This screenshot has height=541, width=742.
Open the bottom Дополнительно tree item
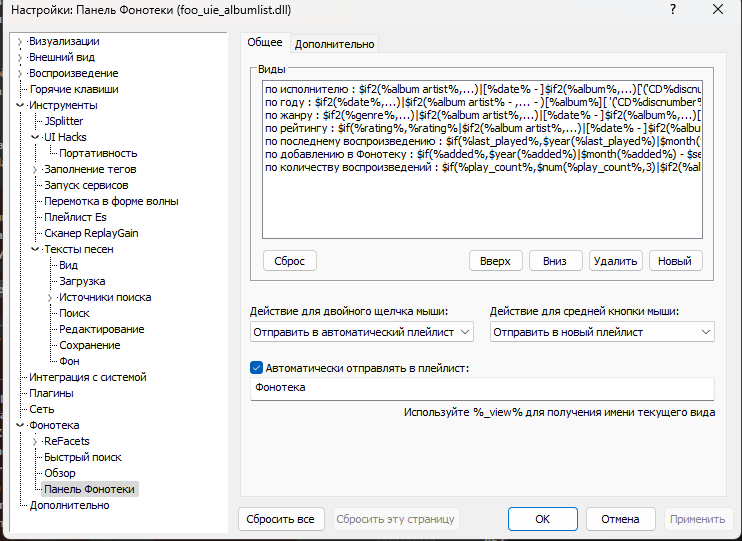point(69,506)
